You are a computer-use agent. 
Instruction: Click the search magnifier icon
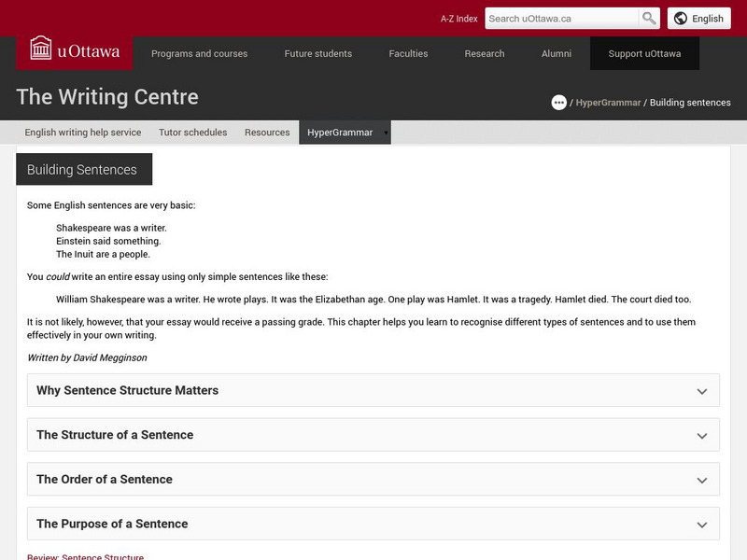coord(649,18)
